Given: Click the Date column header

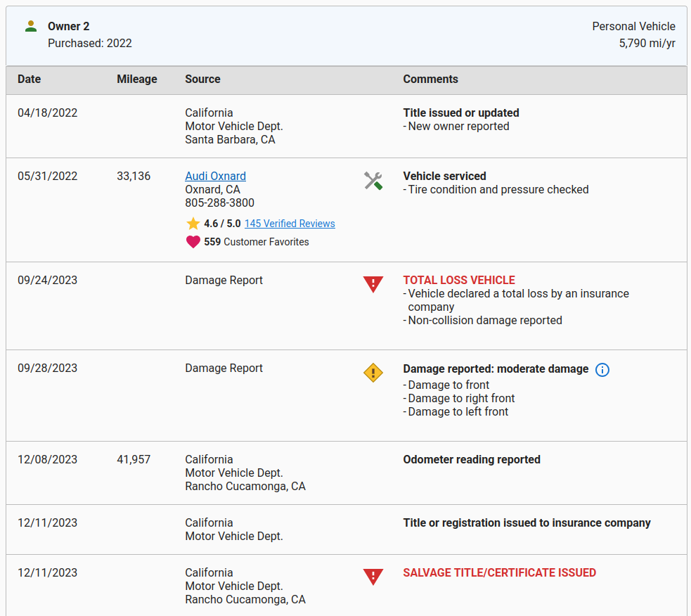Looking at the screenshot, I should point(29,79).
